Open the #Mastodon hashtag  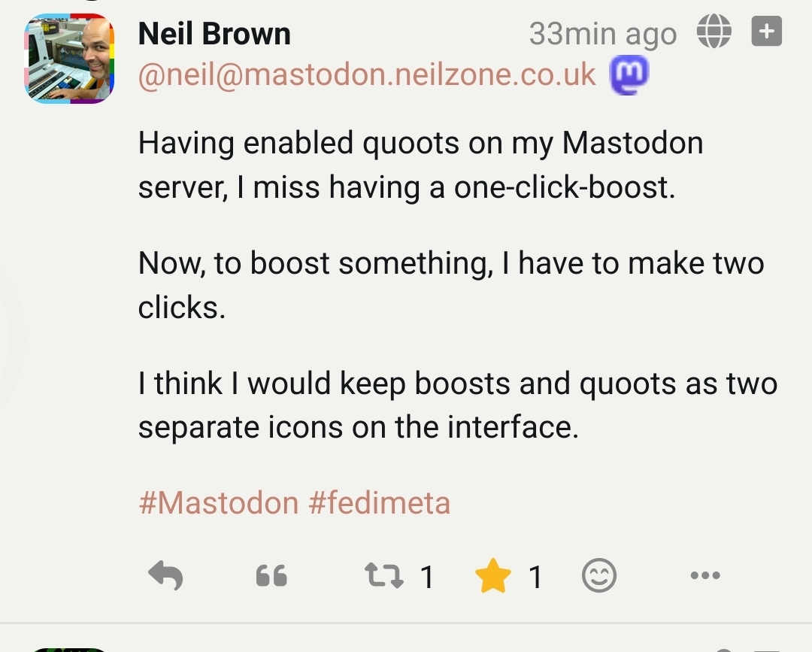coord(218,502)
